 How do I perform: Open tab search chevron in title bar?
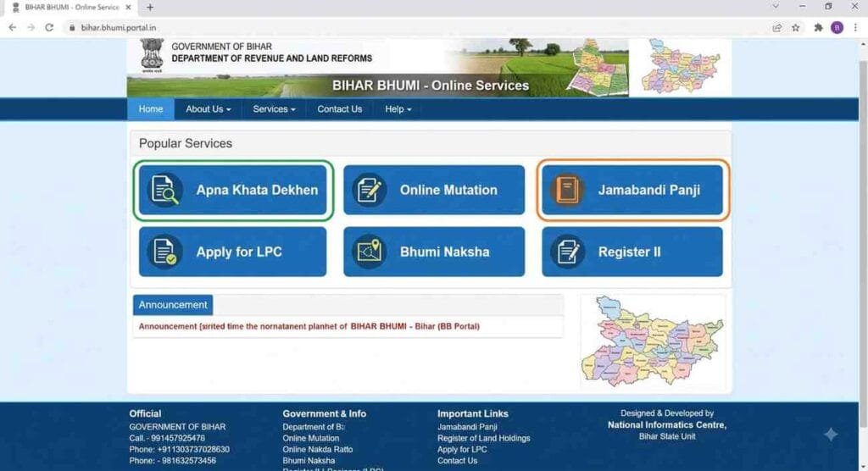coord(776,7)
